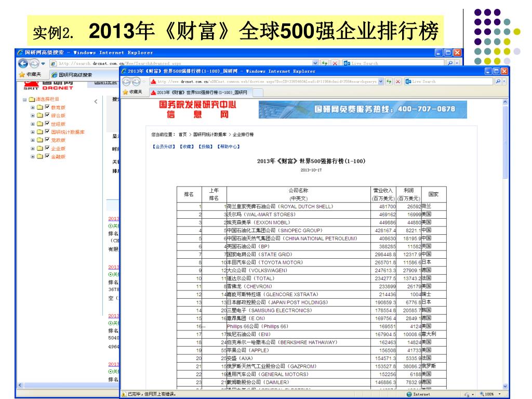
Task: Uncheck the 国研统计数据库 checkbox
Action: coord(47,131)
